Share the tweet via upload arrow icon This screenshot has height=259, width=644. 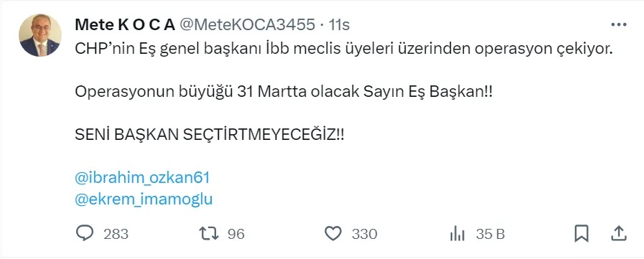[619, 233]
